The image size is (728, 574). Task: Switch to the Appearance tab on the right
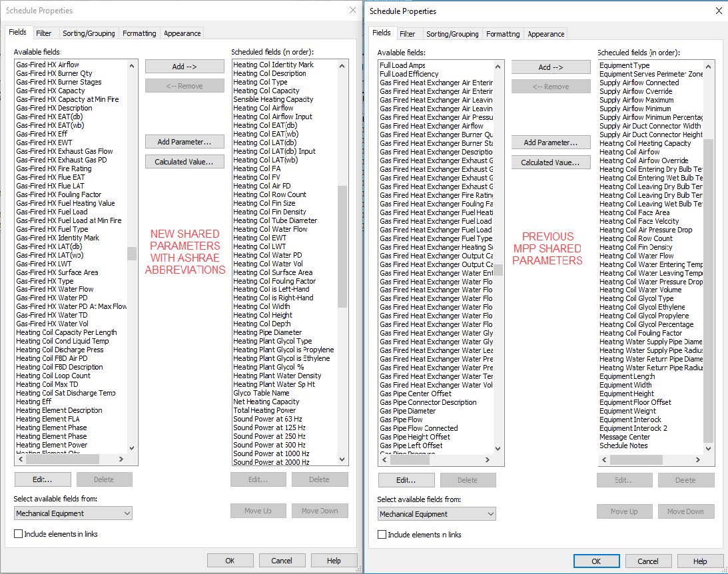(x=544, y=33)
